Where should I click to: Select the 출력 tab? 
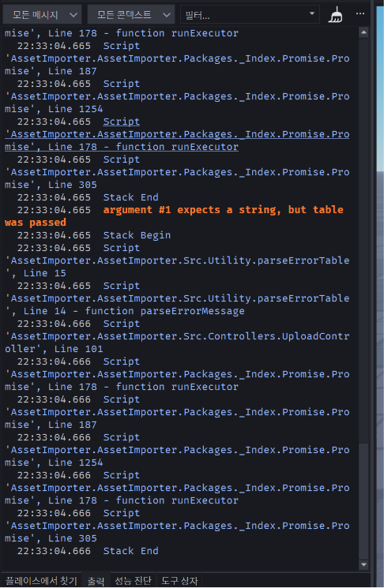pos(96,580)
